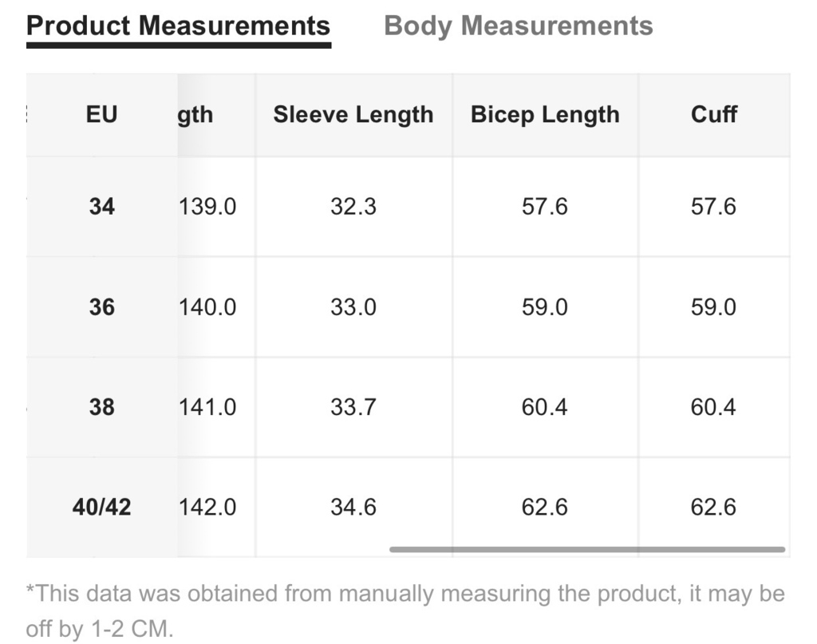This screenshot has height=644, width=817.
Task: Click the 57.6 bicep length cell
Action: [x=545, y=207]
